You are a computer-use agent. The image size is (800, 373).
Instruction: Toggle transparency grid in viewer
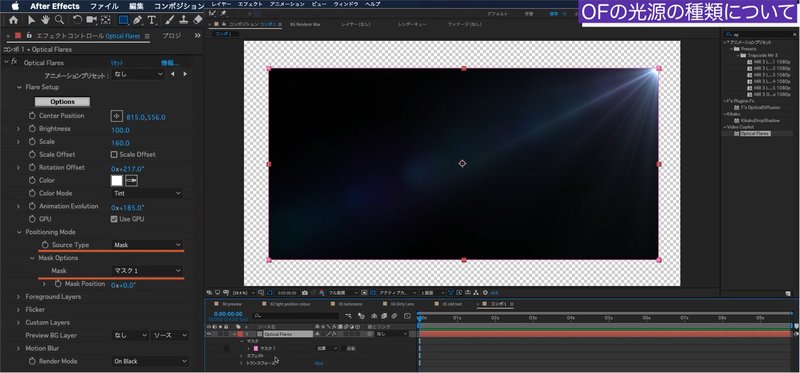coord(372,293)
